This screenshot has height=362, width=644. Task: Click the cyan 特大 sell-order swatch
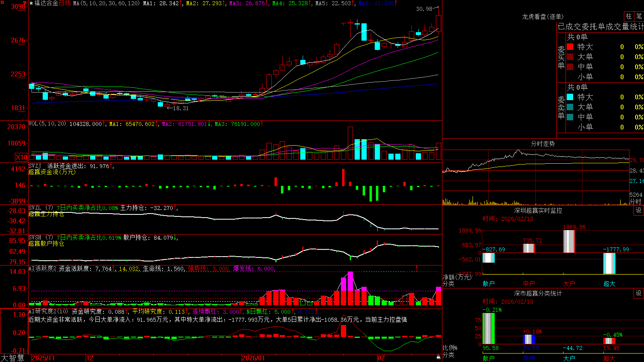point(570,97)
